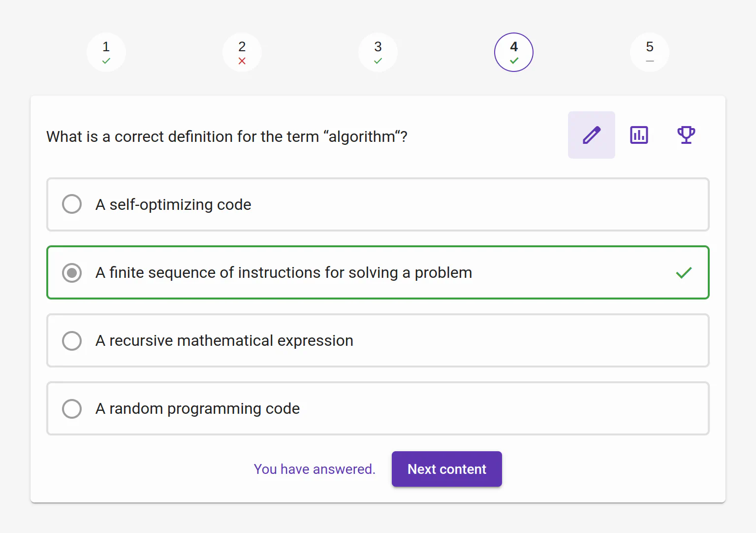Viewport: 756px width, 533px height.
Task: Click the algorithm question text
Action: (227, 136)
